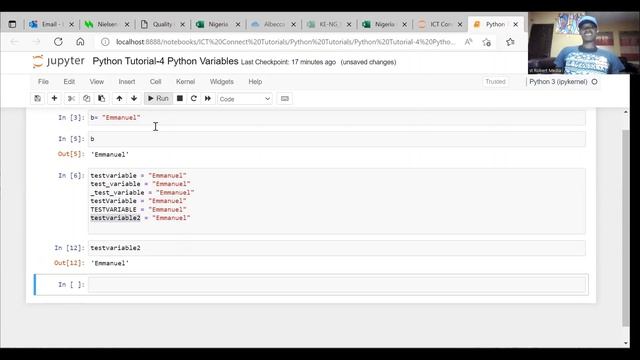Click notebook vertical scrollbar thumb
The height and width of the screenshot is (360, 640).
click(x=626, y=228)
